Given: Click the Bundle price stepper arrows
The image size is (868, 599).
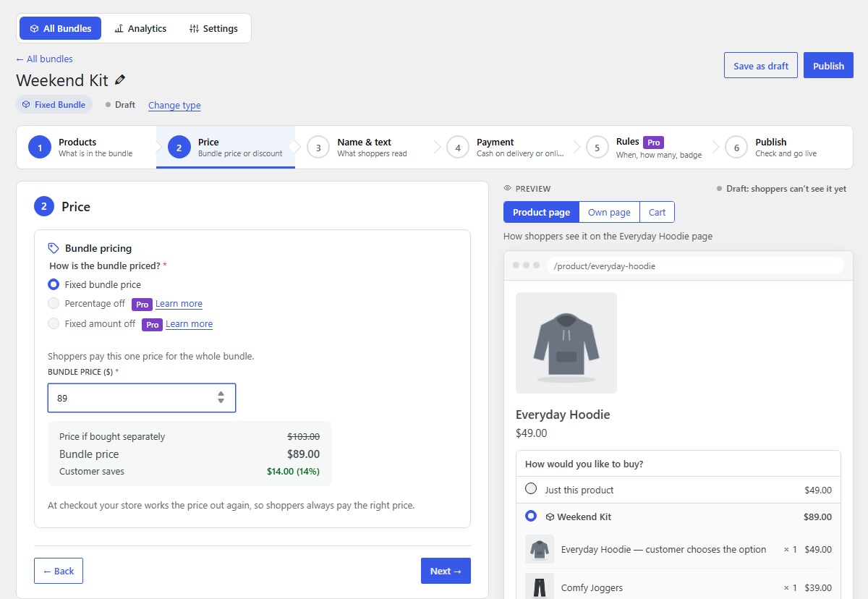Looking at the screenshot, I should (221, 398).
